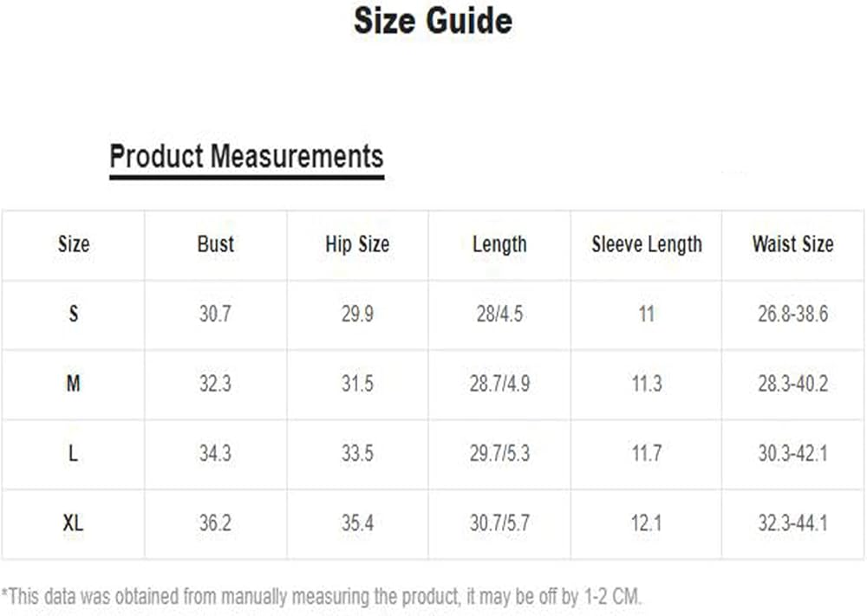Select the XL size row label
The width and height of the screenshot is (867, 616).
click(73, 522)
